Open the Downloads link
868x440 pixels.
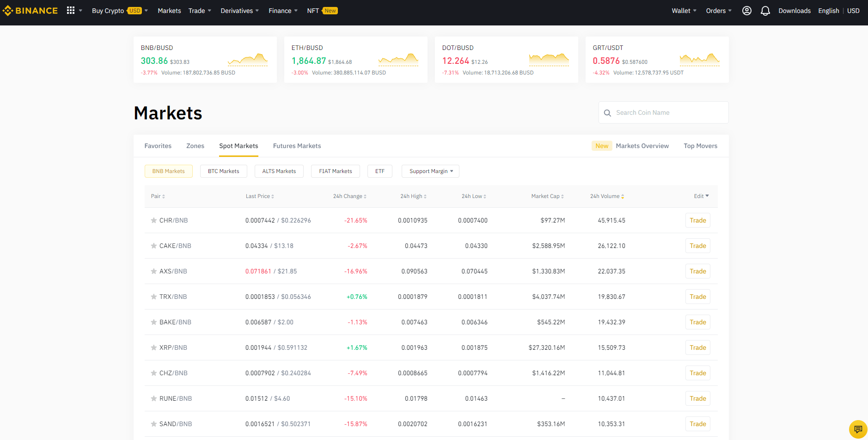point(795,11)
